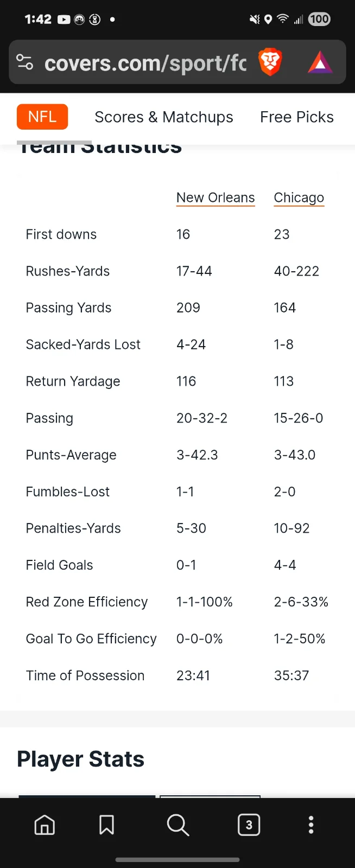Viewport: 355px width, 868px height.
Task: Open the tab switcher showing 3 tabs
Action: (x=249, y=825)
